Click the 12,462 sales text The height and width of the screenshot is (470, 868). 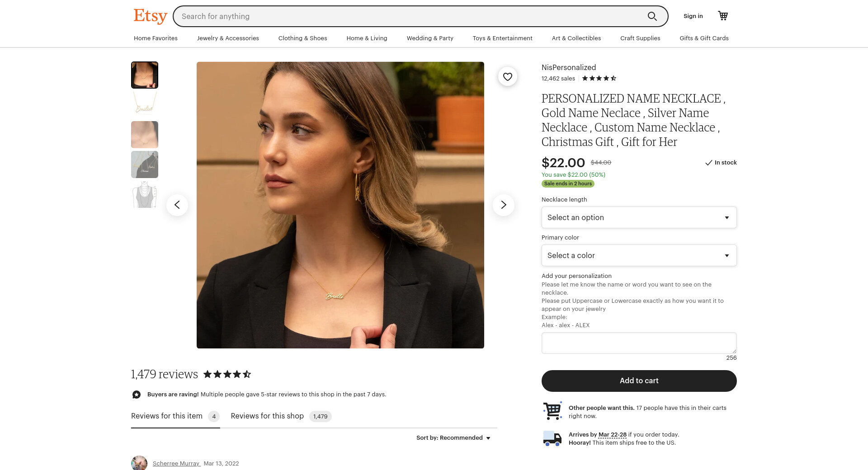(558, 79)
